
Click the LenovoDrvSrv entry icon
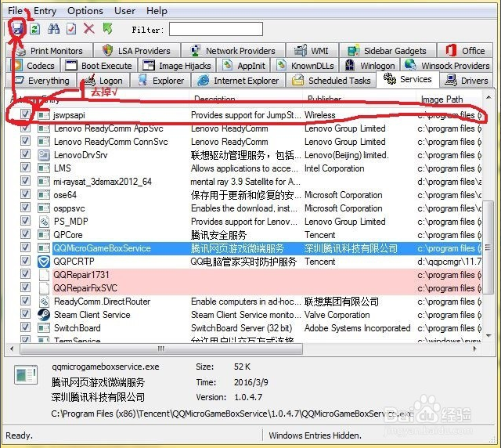44,155
